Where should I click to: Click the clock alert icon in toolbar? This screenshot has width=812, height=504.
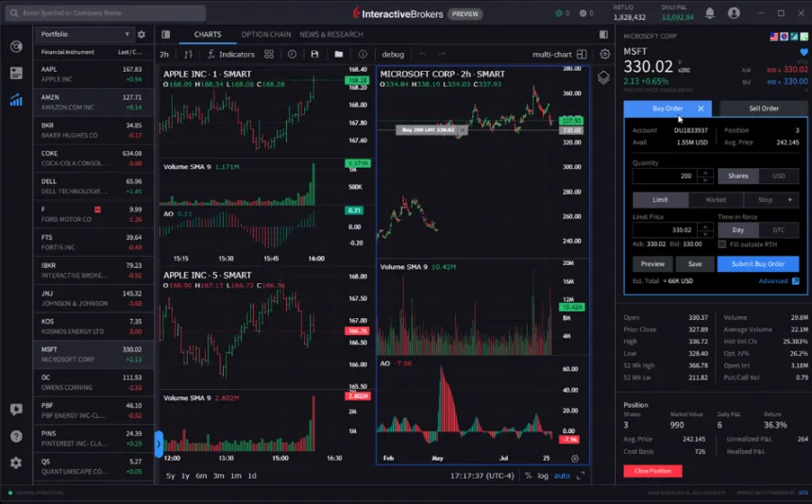[292, 55]
